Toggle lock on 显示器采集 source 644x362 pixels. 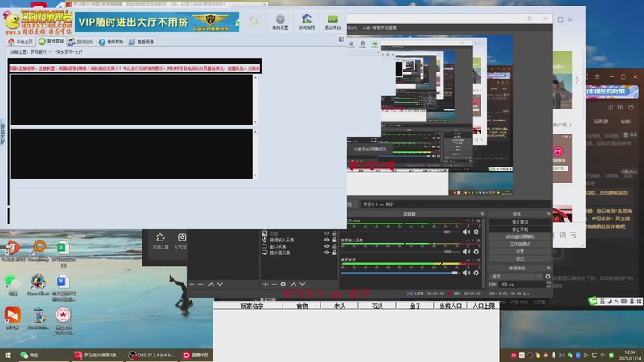pos(334,253)
